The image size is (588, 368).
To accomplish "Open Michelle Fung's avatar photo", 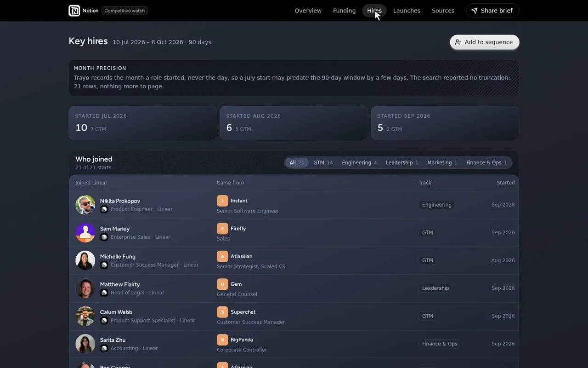I will tap(85, 260).
